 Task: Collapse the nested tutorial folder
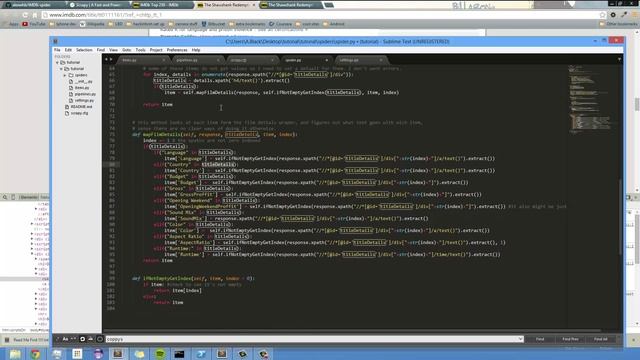[61, 69]
